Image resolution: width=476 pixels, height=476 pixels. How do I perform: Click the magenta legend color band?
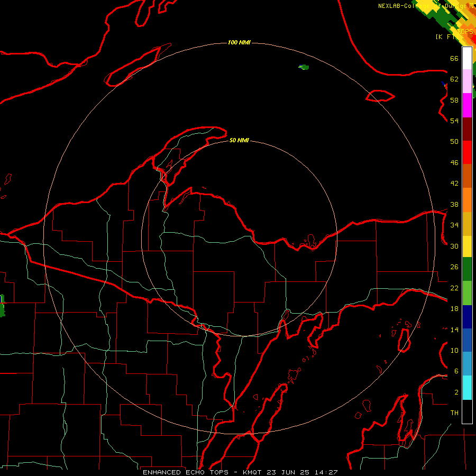pyautogui.click(x=467, y=105)
